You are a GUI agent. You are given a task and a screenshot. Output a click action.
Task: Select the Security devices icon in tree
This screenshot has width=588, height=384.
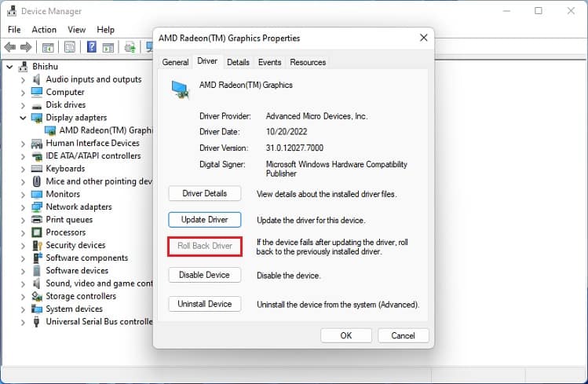click(37, 245)
